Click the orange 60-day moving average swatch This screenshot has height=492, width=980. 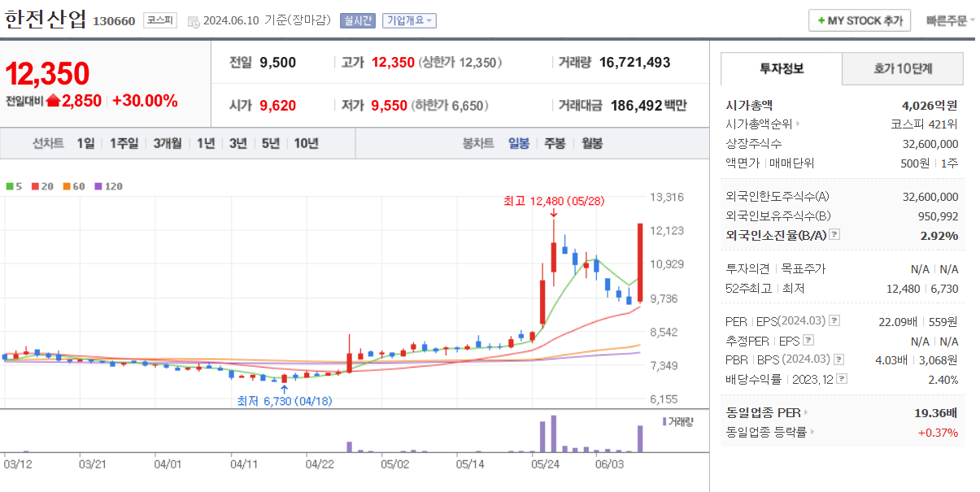[x=65, y=186]
